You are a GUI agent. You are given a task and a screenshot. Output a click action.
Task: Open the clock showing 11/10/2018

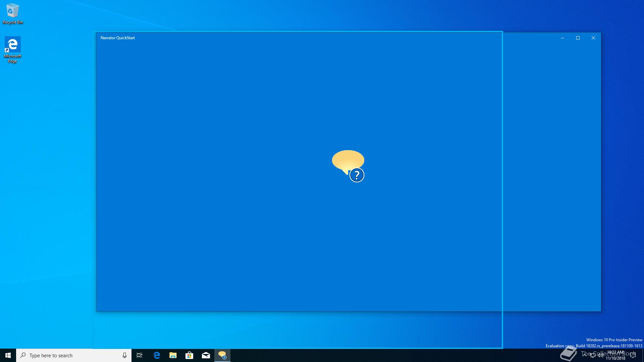[x=615, y=355]
